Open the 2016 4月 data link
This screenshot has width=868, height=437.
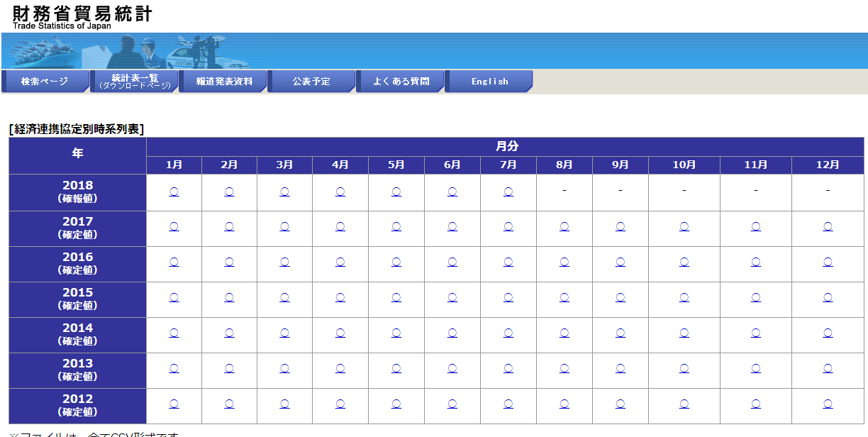(x=340, y=262)
